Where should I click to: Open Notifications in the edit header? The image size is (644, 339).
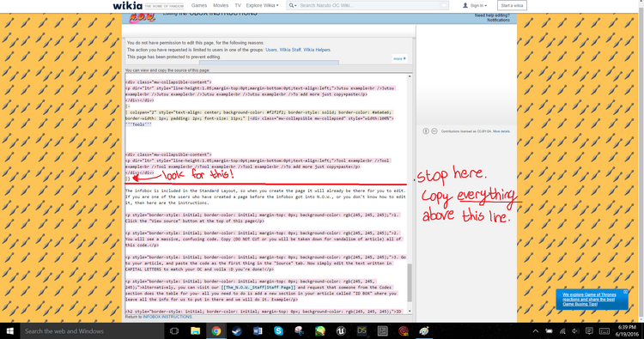tap(498, 20)
